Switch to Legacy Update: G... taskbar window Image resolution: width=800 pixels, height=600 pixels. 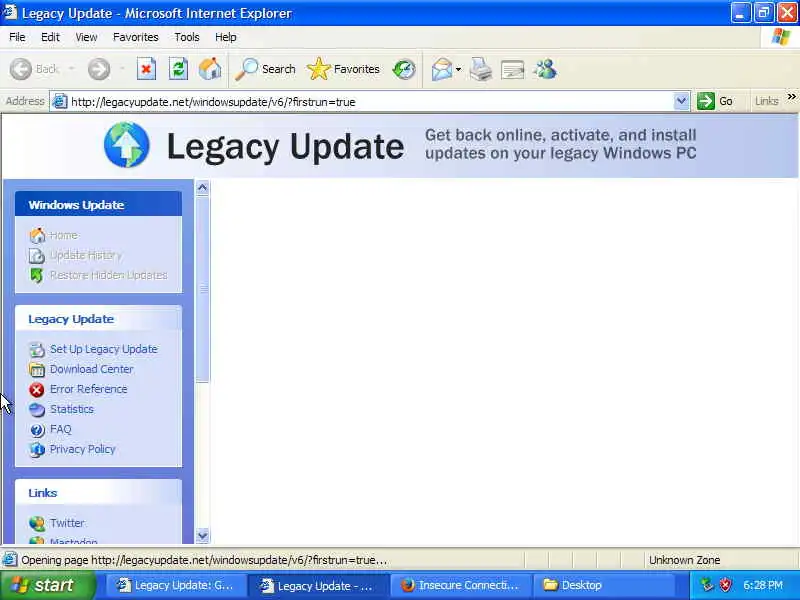pos(175,585)
